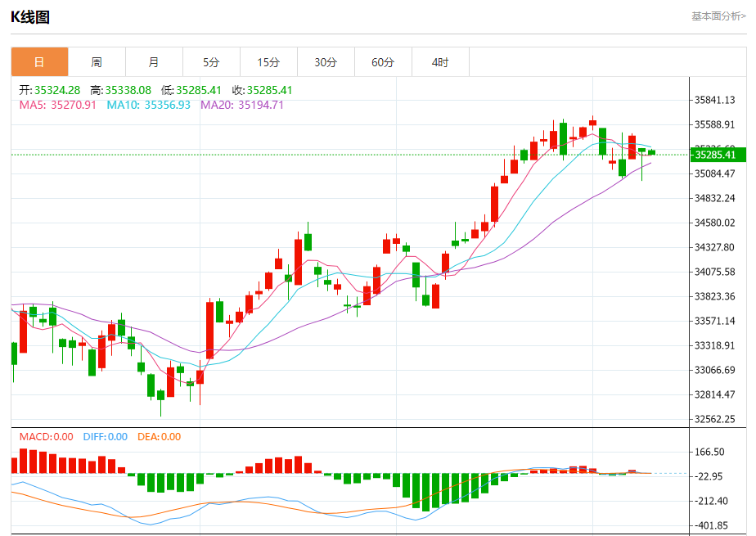Click the 34075.58 price axis label
Screen dimensions: 756x536
(714, 272)
